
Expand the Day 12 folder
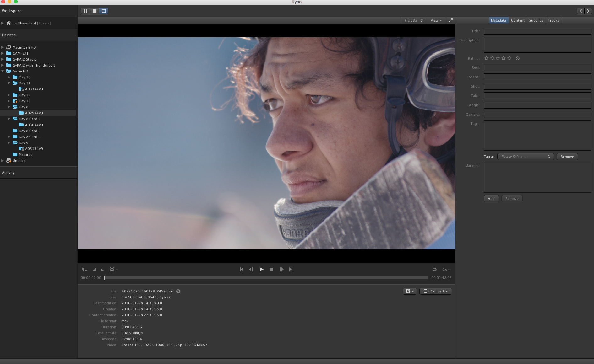pyautogui.click(x=9, y=95)
